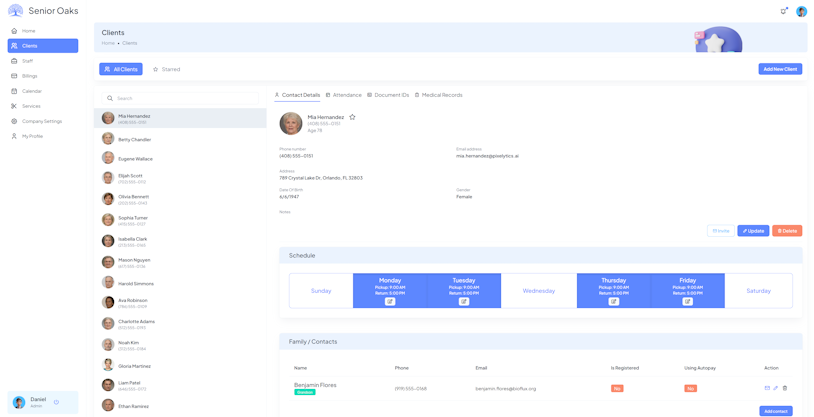Select Isabella Clark in the client list
The width and height of the screenshot is (814, 417).
pos(180,242)
